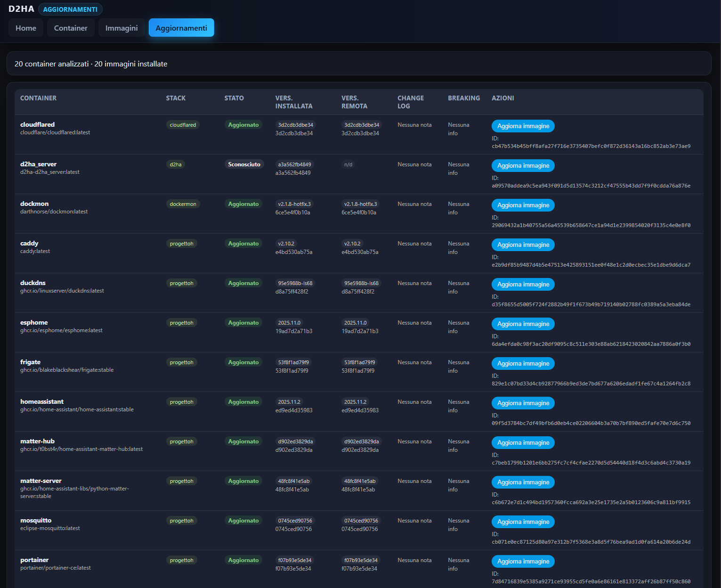This screenshot has height=588, width=721.
Task: Click Aggiorna immagine for matter-hub
Action: [523, 443]
